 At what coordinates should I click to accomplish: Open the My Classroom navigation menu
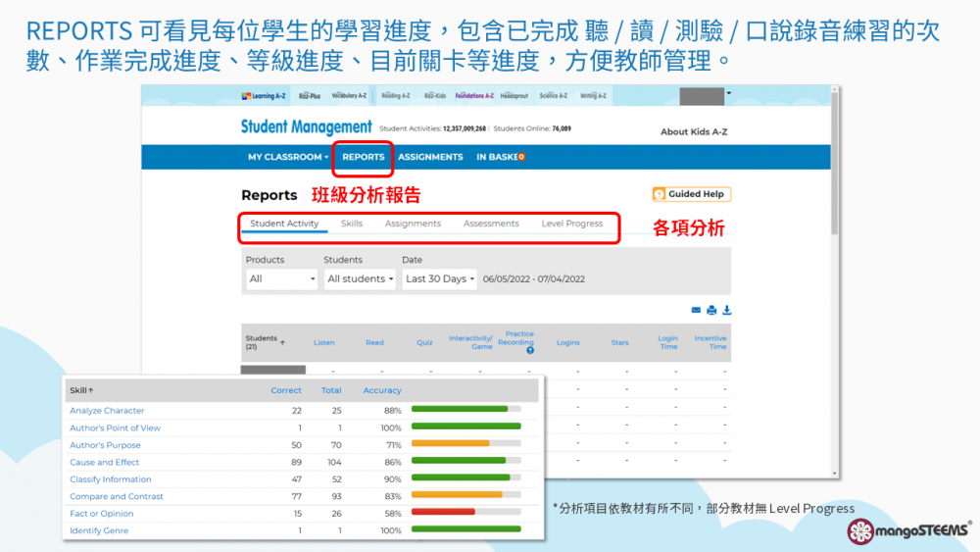pyautogui.click(x=287, y=157)
